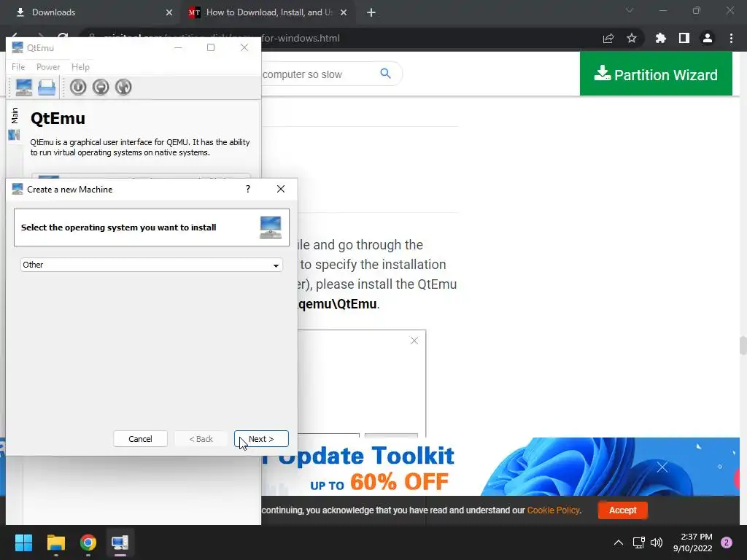Click the open machine toolbar icon in QtEmu
The width and height of the screenshot is (747, 560).
(47, 87)
